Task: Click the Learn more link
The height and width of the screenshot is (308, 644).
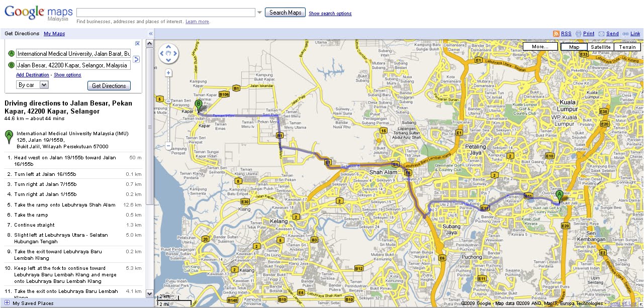Action: [197, 22]
